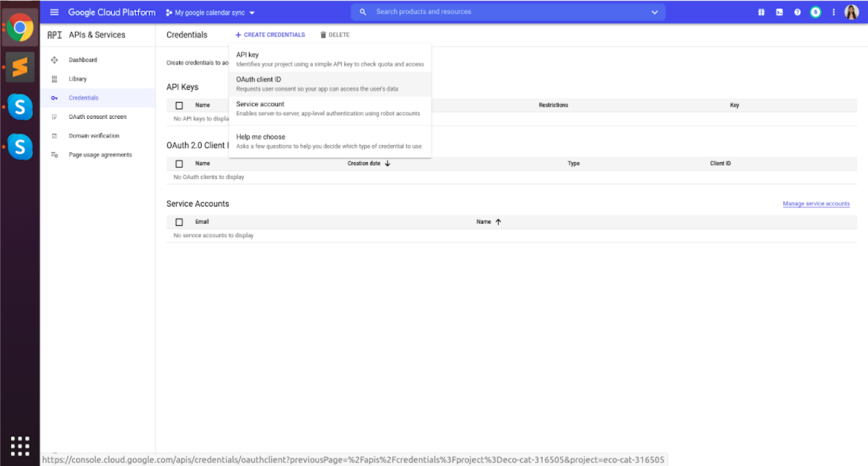Click the Domain verification checkbox icon

(x=54, y=135)
